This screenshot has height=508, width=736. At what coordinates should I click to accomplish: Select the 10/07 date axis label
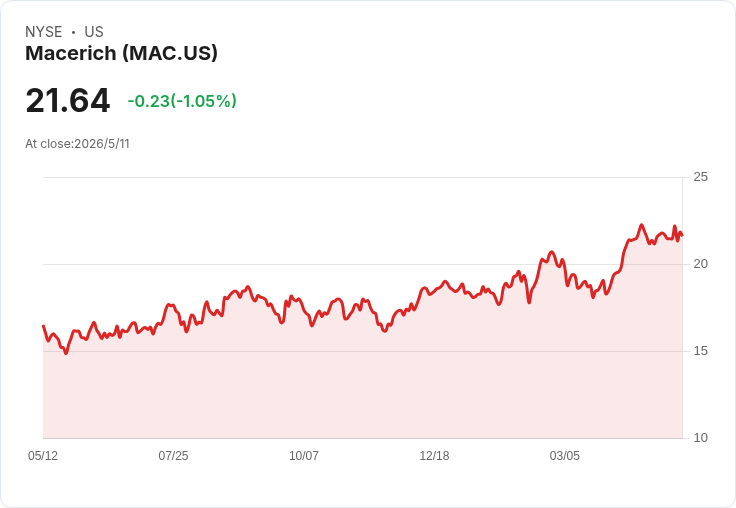coord(304,455)
